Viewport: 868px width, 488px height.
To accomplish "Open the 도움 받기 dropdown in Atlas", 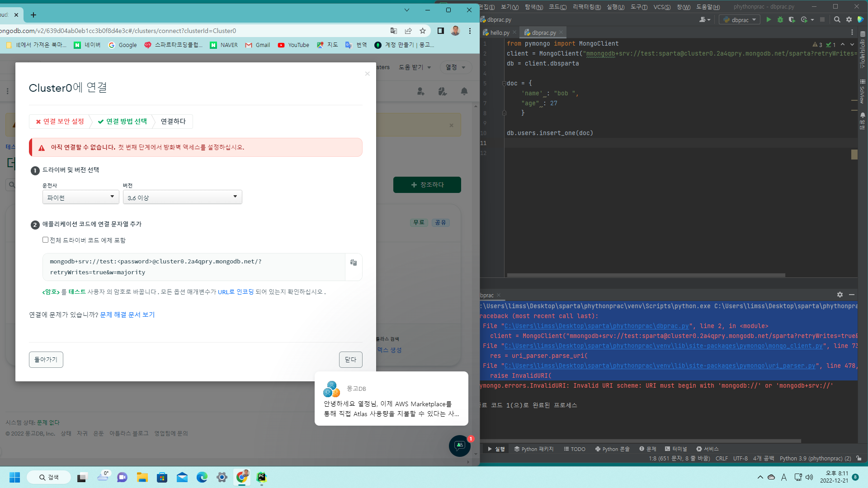I will pyautogui.click(x=415, y=67).
